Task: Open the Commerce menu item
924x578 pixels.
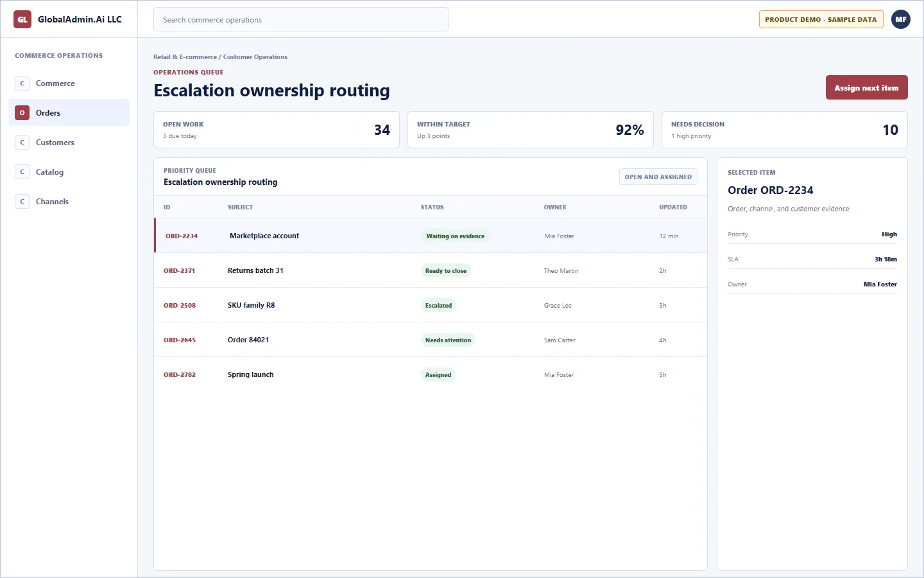Action: (69, 83)
